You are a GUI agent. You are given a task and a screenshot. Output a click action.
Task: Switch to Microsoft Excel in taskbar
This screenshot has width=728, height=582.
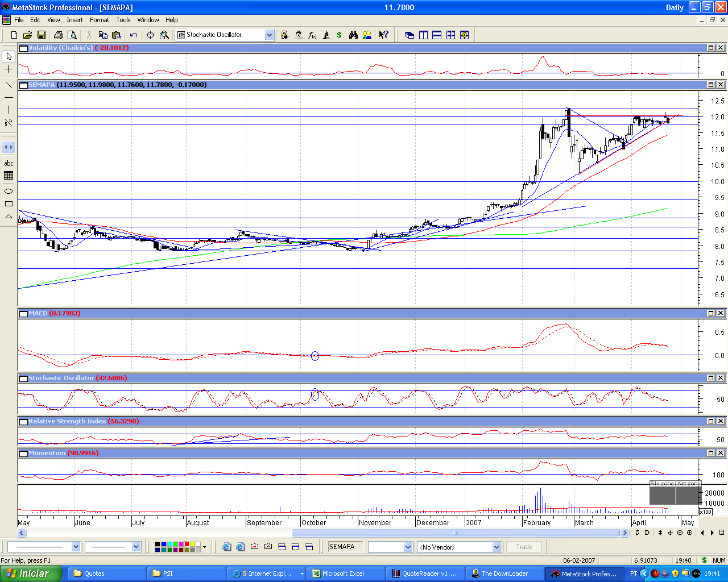click(345, 573)
